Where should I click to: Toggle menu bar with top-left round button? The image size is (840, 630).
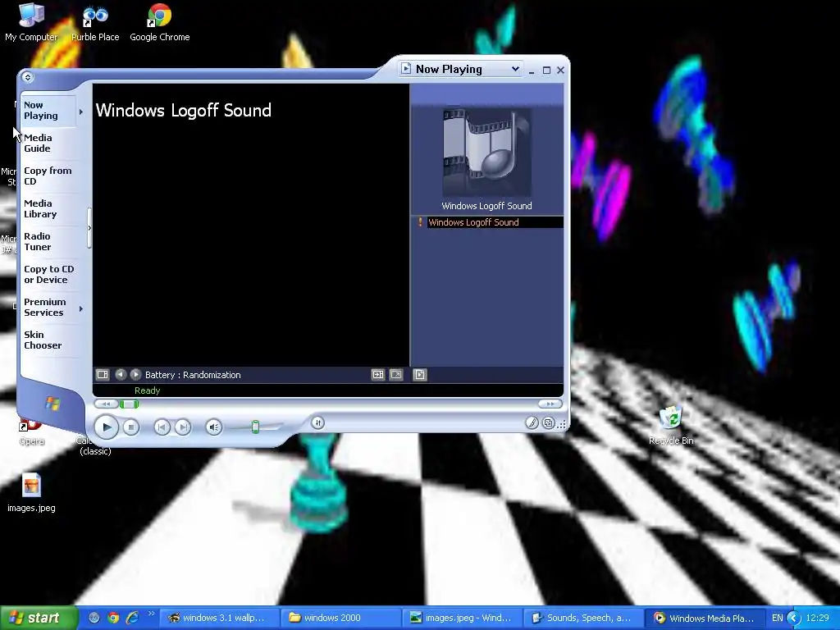[28, 77]
